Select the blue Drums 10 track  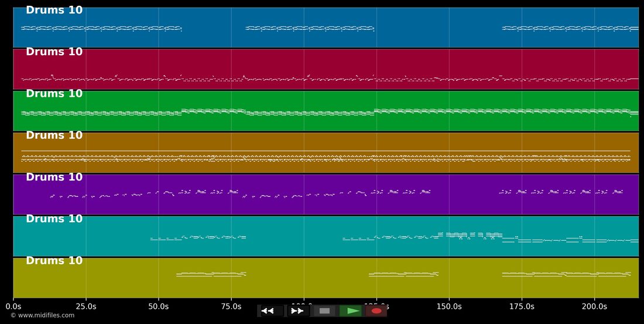(x=326, y=27)
